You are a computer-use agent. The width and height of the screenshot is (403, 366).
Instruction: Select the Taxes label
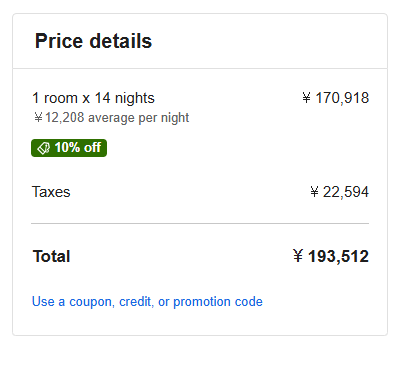pyautogui.click(x=51, y=192)
